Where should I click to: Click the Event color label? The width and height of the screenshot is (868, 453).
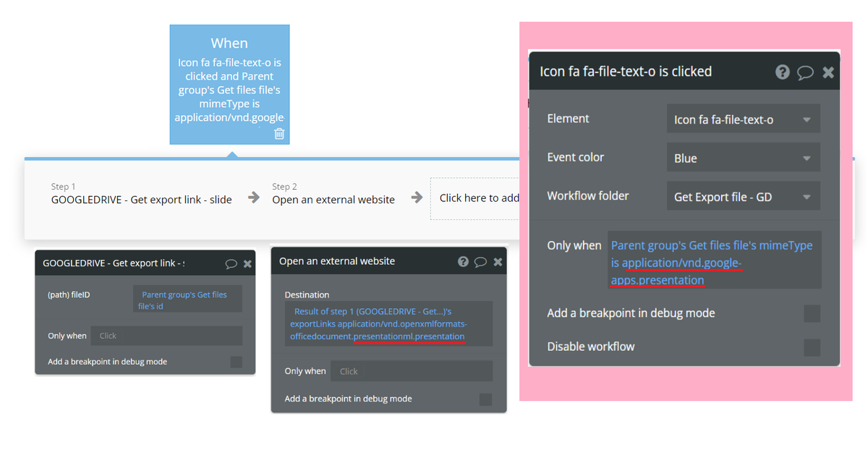coord(576,157)
